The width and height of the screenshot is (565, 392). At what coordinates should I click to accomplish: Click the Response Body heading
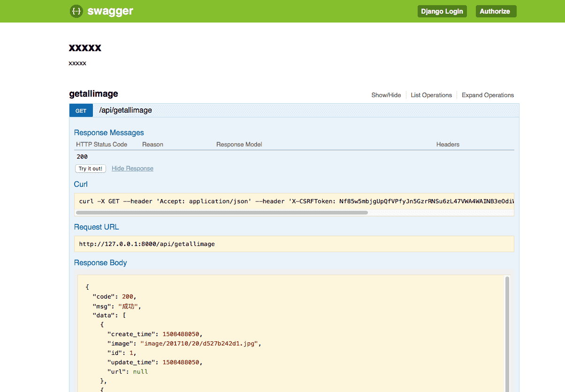(x=100, y=263)
